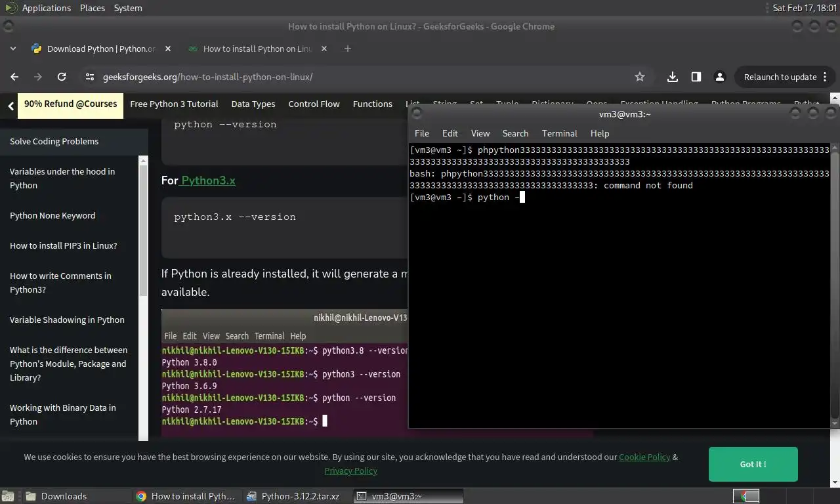Open File menu in terminal window
Screen dimensions: 840x504
(x=422, y=133)
